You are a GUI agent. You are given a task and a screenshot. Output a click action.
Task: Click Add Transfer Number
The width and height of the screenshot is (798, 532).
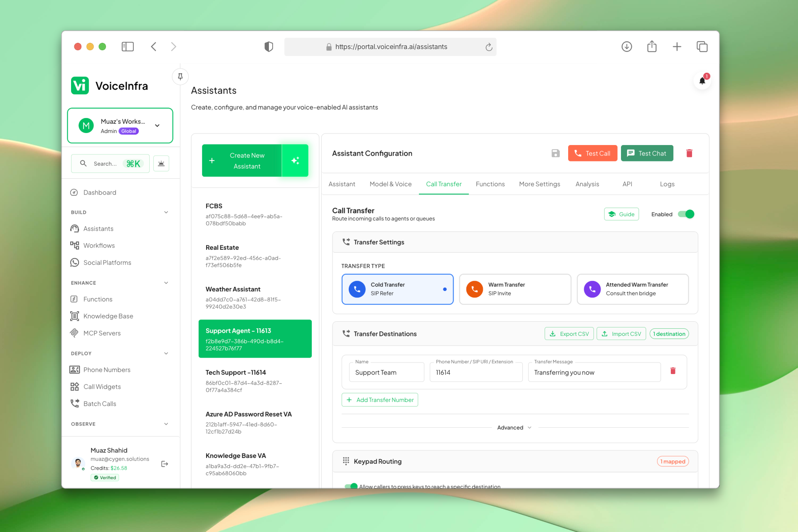point(380,400)
